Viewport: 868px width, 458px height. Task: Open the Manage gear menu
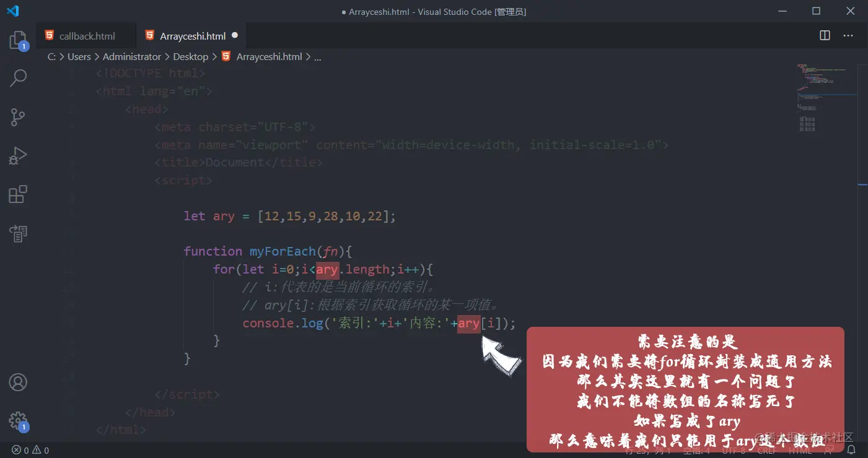18,421
